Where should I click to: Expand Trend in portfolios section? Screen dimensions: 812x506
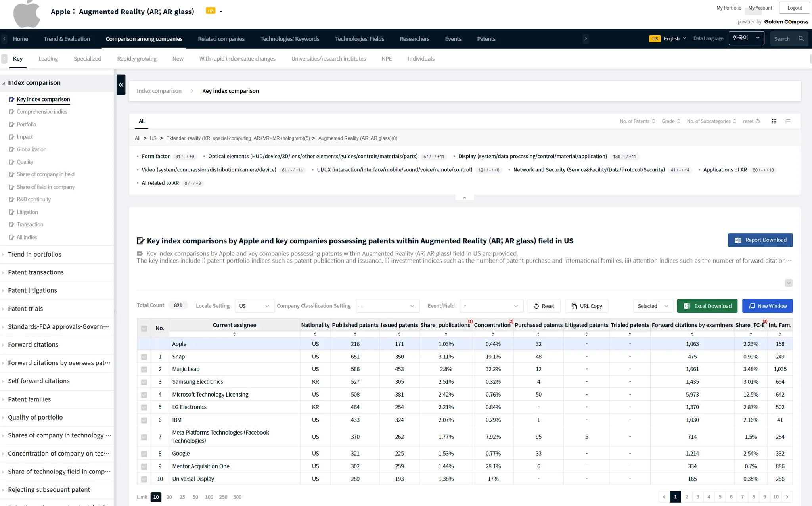pos(34,255)
